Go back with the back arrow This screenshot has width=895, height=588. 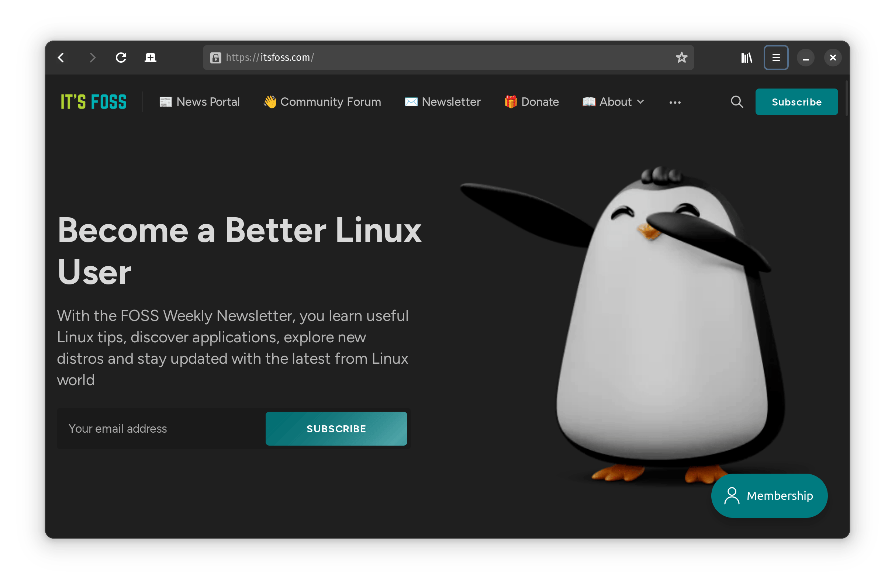pos(61,58)
